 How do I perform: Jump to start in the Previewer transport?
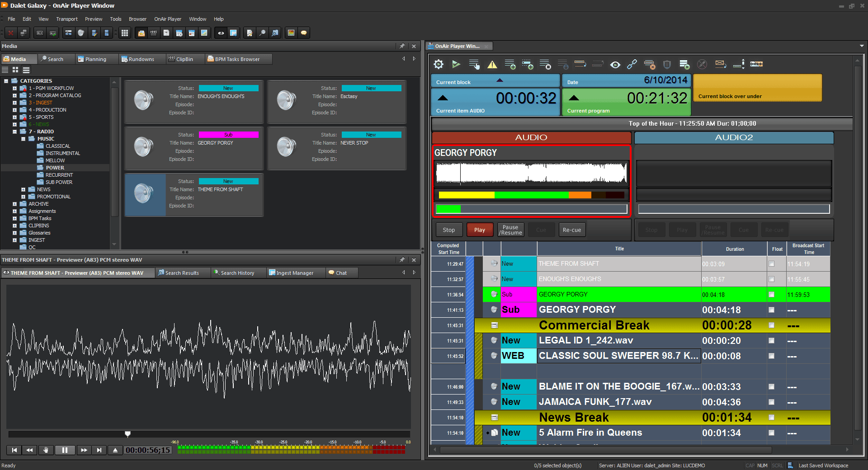pos(14,450)
